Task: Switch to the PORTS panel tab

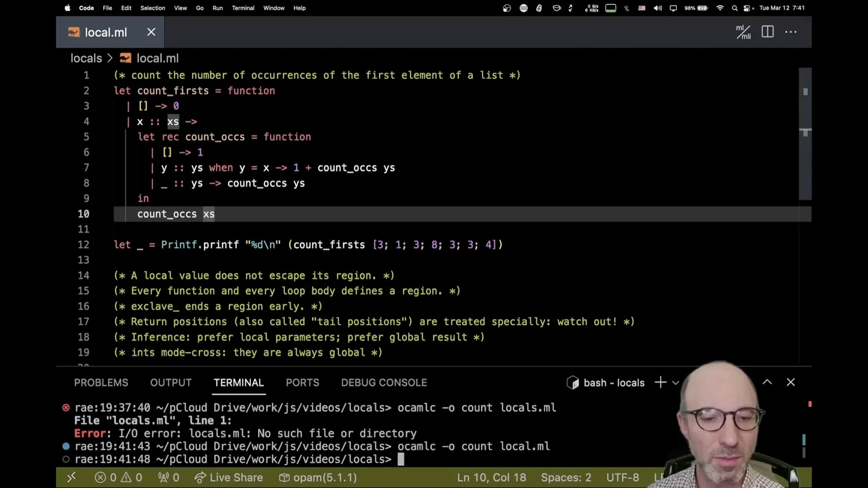Action: click(x=303, y=383)
